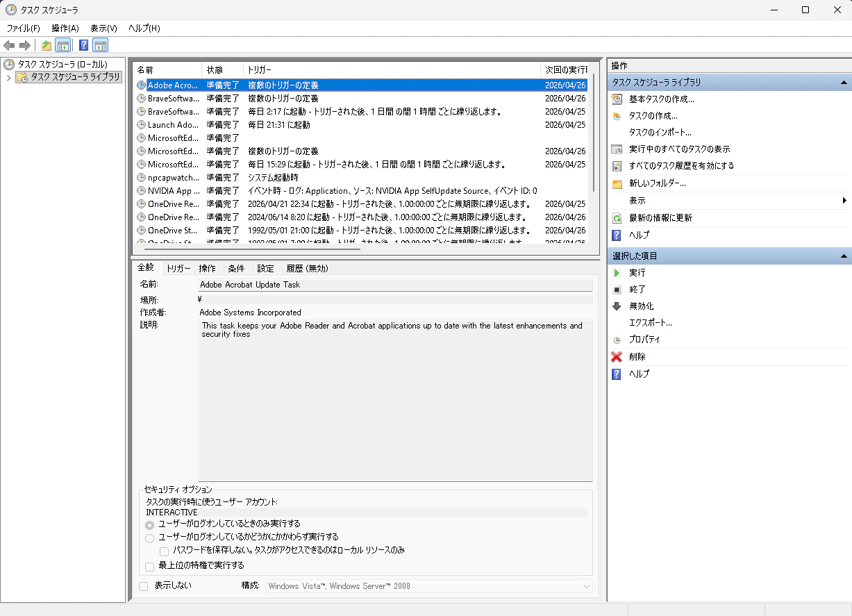
Task: Toggle the show/hide console tree toolbar icon
Action: [x=63, y=46]
